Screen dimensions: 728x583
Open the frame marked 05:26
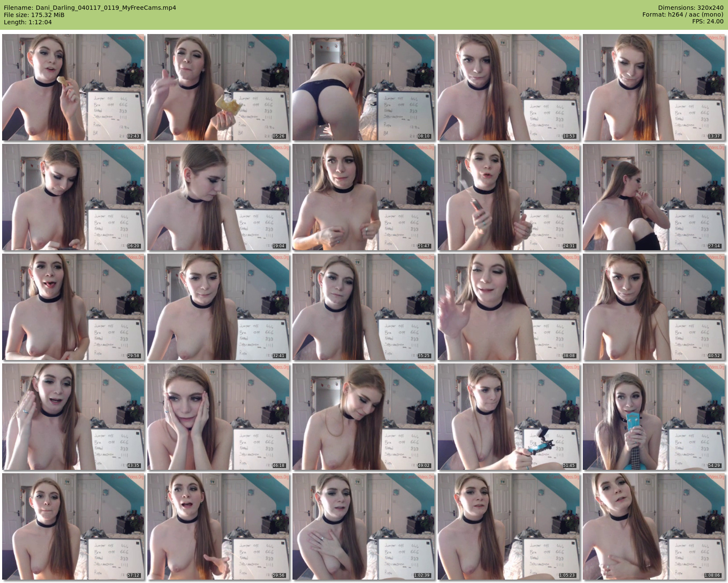click(218, 87)
